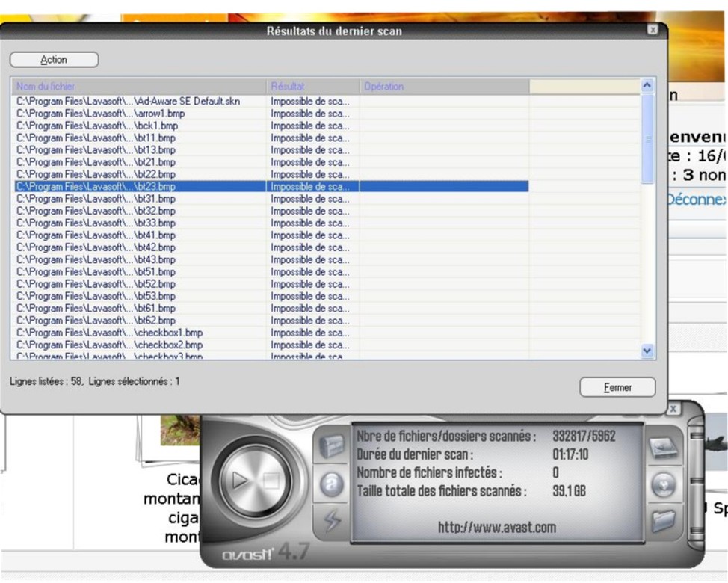Select the row bt53.bmp
Screen dimensions: 728x583
click(x=271, y=296)
